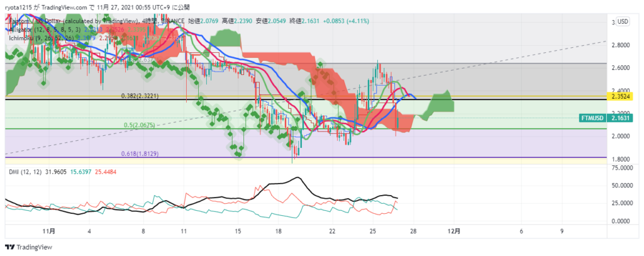
Task: Click the black ADX line peak in DMI pane
Action: click(296, 178)
